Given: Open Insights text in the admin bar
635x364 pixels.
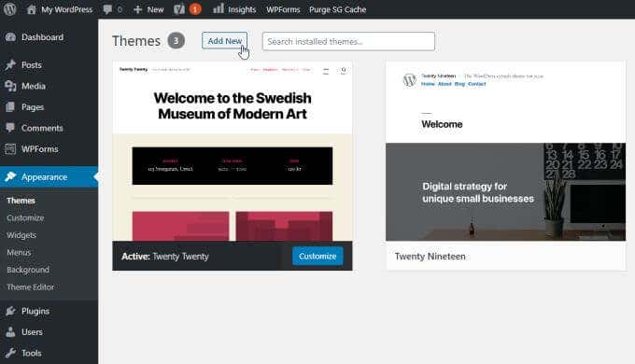Looking at the screenshot, I should (x=242, y=9).
